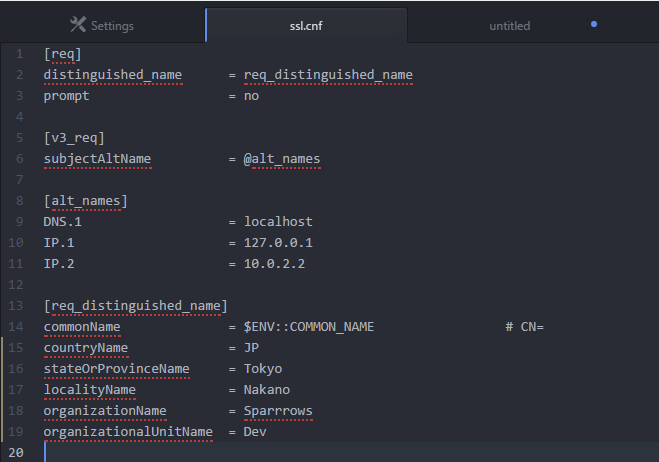
Task: Place cursor on the [req] section header
Action: 62,53
